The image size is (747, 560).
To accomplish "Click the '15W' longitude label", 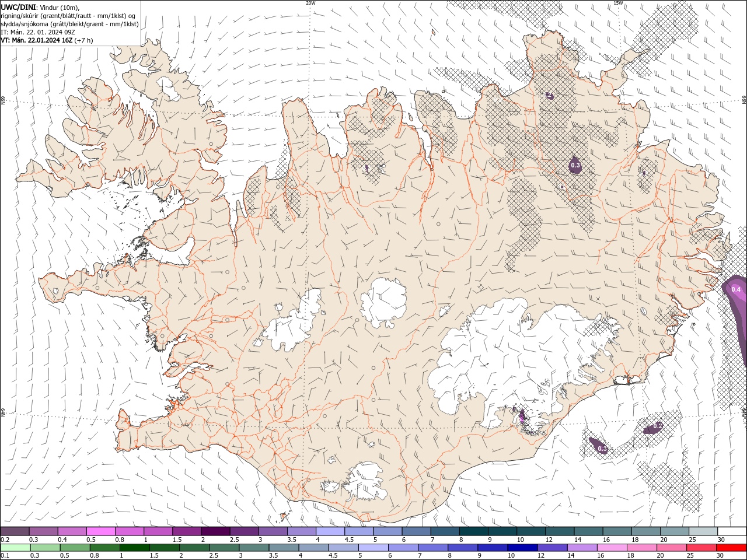I will click(x=618, y=3).
